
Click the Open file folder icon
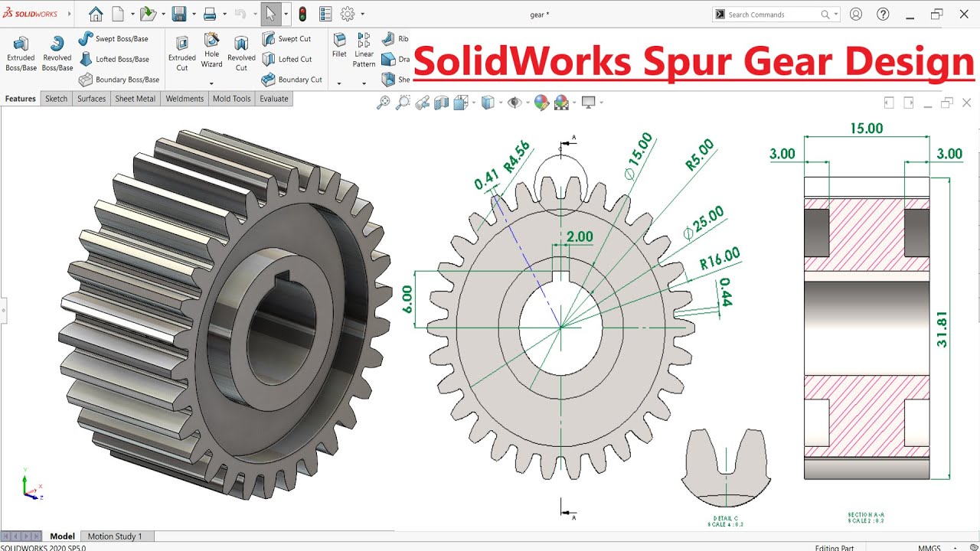click(x=148, y=14)
